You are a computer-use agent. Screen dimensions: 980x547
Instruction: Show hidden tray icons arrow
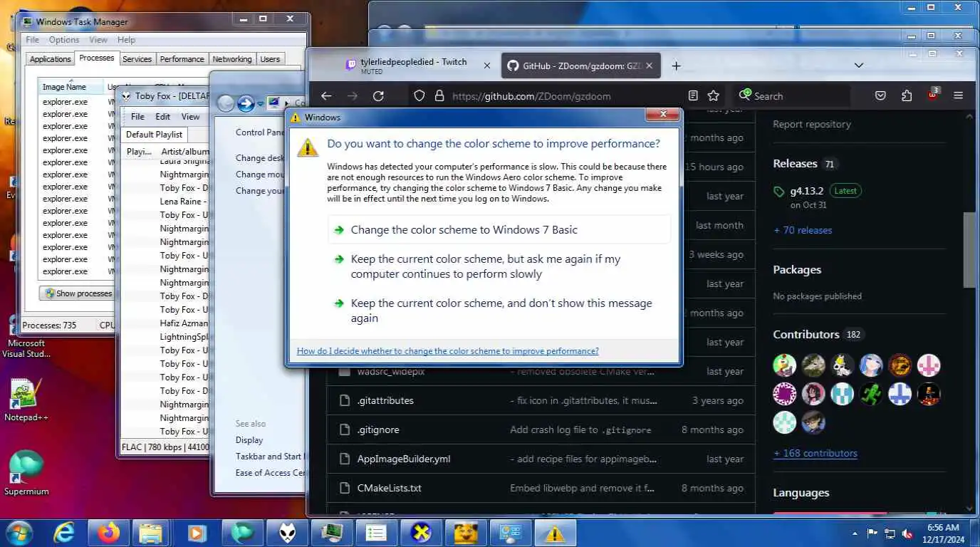coord(855,533)
